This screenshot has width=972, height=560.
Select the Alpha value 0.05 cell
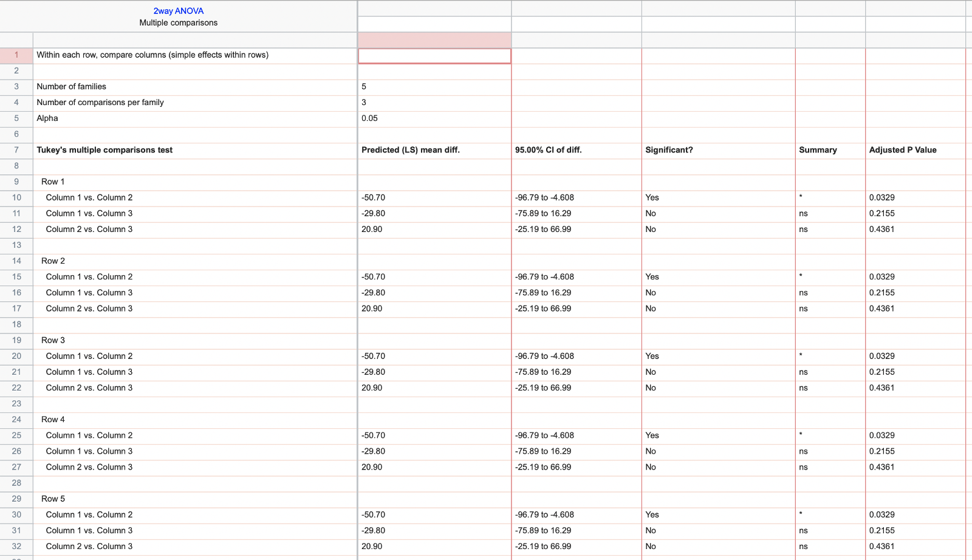tap(434, 118)
